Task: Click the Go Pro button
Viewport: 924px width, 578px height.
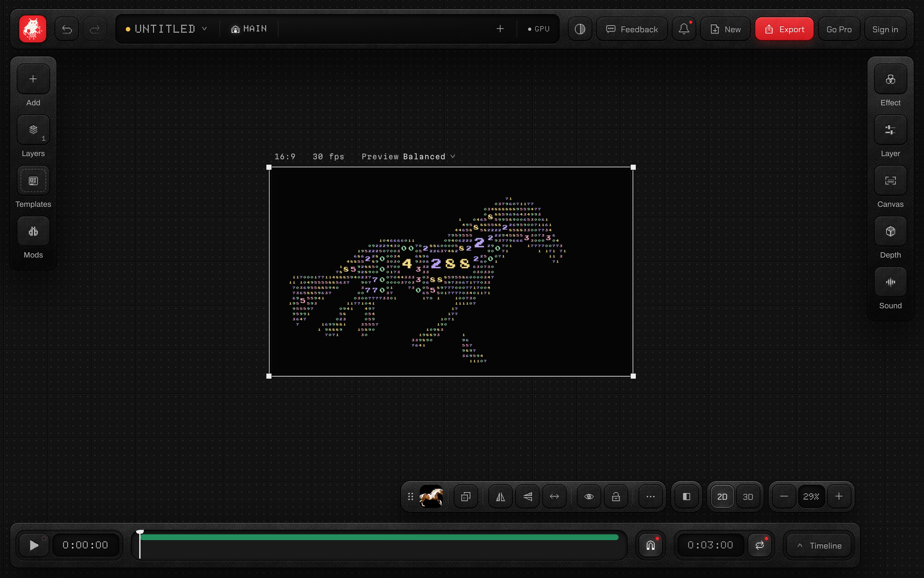Action: click(839, 29)
